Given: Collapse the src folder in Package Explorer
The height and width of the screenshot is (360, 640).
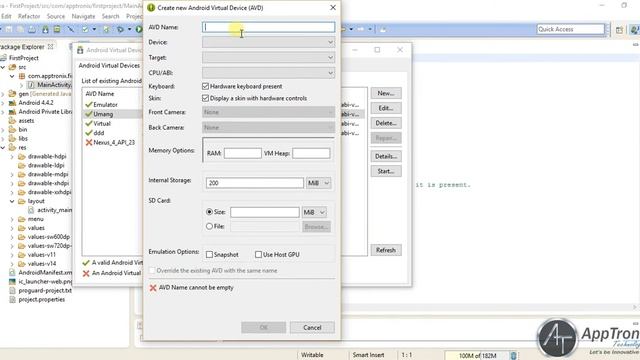Looking at the screenshot, I should tap(3, 67).
